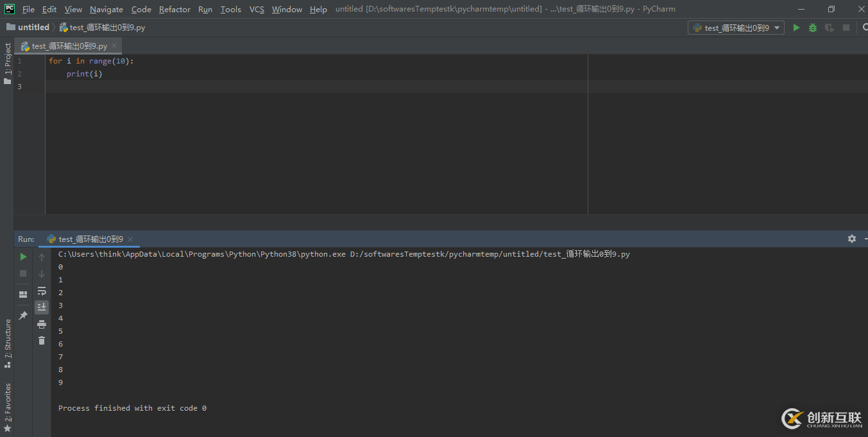Open the run configuration dropdown test_循环输出0到9
Viewport: 868px width, 437px height.
pos(736,28)
